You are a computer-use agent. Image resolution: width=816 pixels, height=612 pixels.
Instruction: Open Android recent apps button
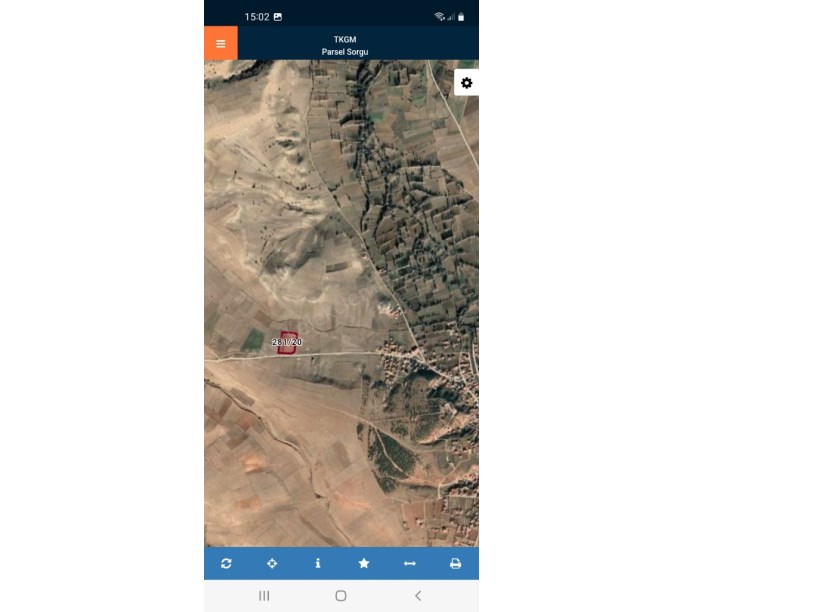(264, 595)
